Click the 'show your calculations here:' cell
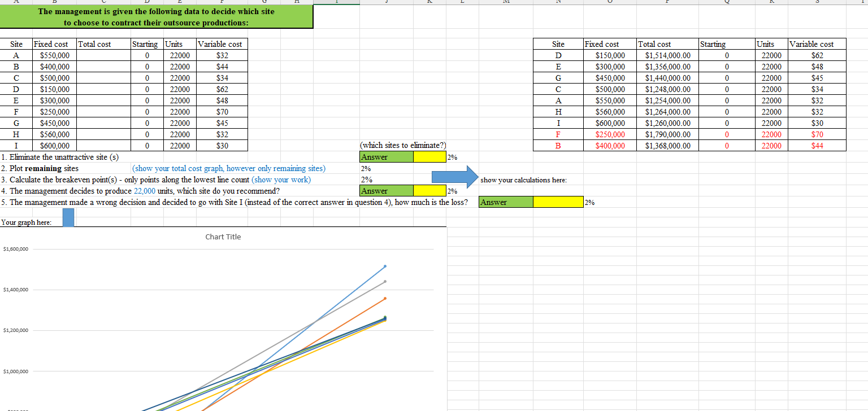This screenshot has height=411, width=868. (523, 180)
